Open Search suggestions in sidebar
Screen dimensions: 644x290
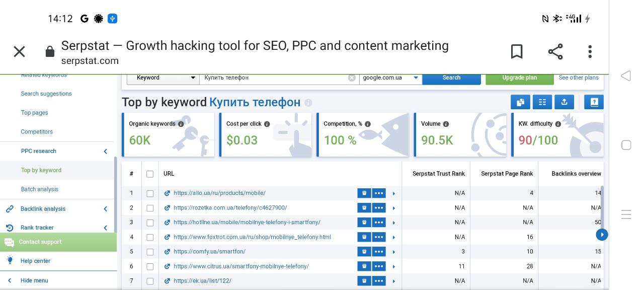tap(46, 94)
